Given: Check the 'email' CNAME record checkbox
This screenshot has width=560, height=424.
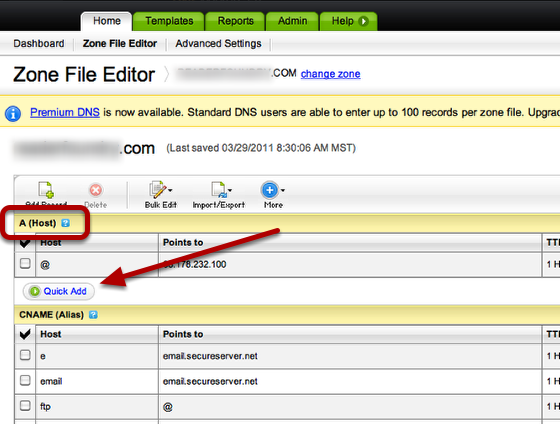Looking at the screenshot, I should click(25, 380).
